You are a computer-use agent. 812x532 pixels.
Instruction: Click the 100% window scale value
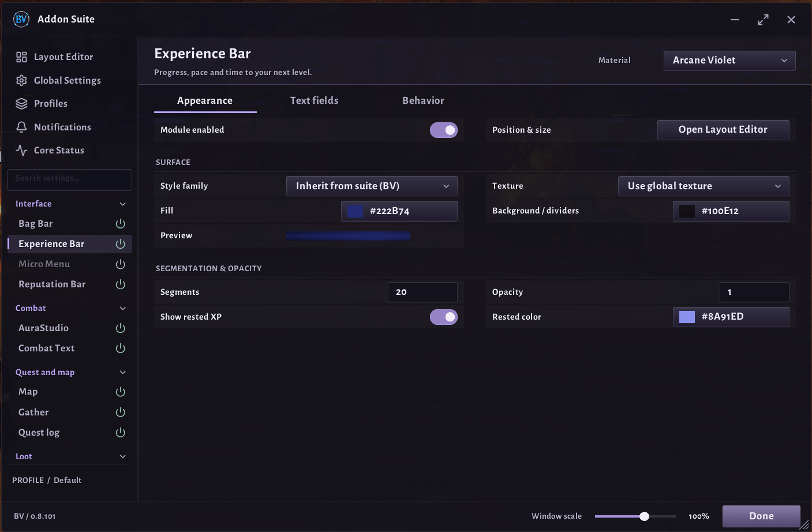(x=699, y=516)
